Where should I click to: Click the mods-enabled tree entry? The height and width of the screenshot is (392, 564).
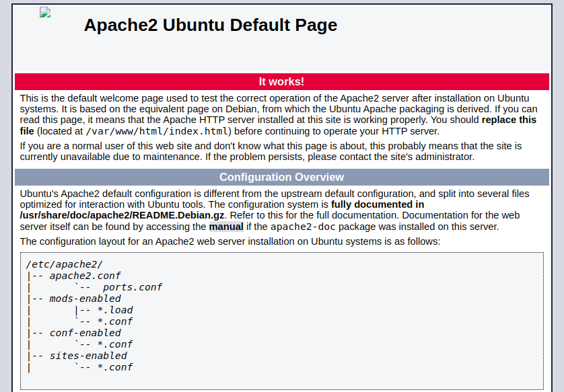[x=85, y=299]
